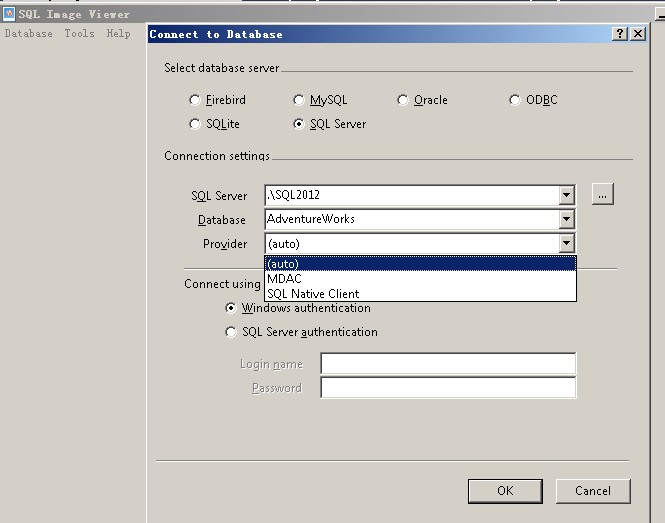Pick SQL Native Client from the list
This screenshot has height=523, width=665.
[x=420, y=294]
